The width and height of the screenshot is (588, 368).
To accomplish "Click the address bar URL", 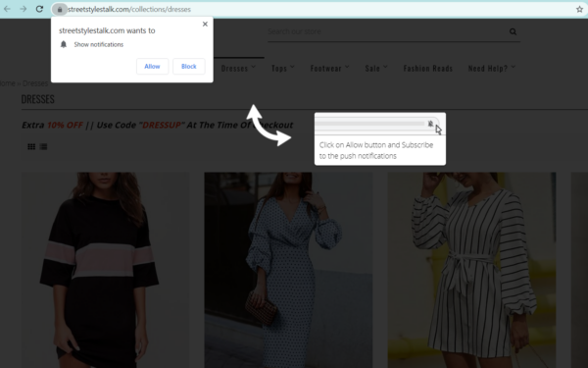I will point(129,10).
